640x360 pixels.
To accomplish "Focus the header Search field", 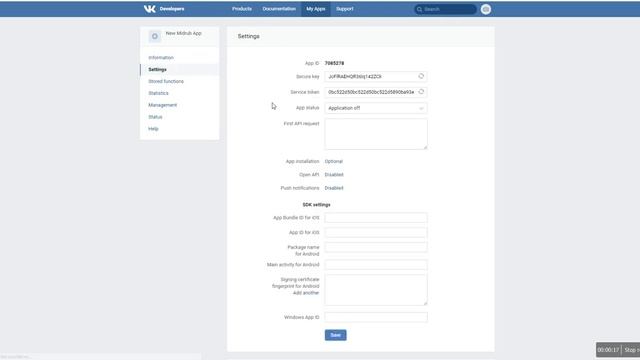I will 445,9.
